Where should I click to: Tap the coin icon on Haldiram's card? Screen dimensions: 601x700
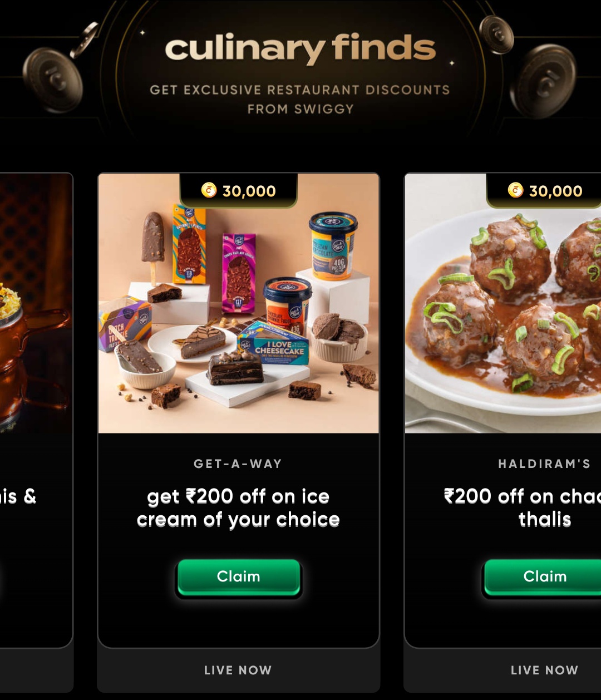[515, 190]
